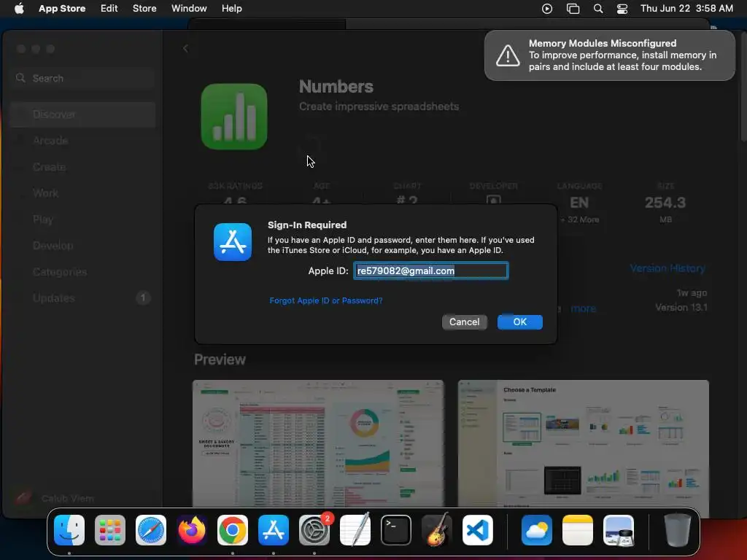Open Launchpad from the Dock

click(110, 530)
